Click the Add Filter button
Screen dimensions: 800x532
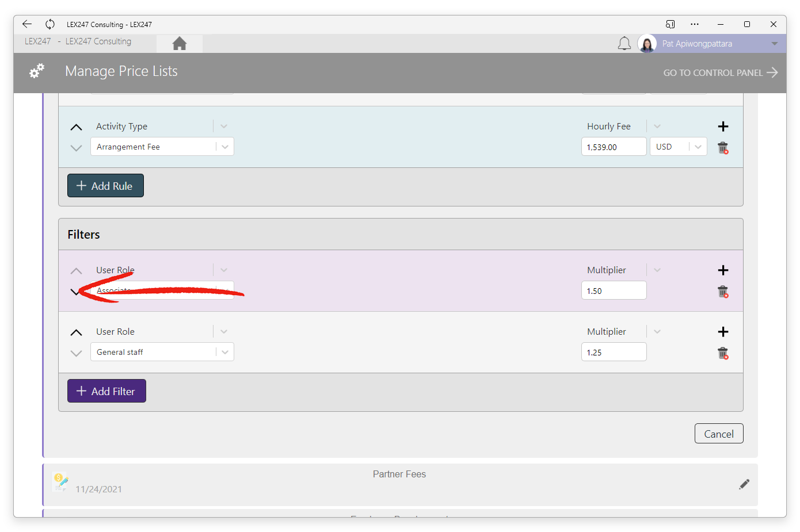[106, 391]
